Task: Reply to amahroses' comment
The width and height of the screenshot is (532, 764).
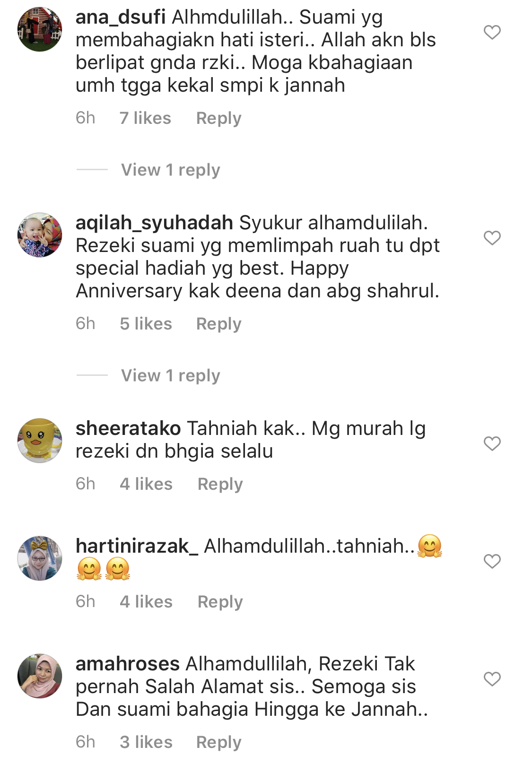Action: click(x=219, y=742)
